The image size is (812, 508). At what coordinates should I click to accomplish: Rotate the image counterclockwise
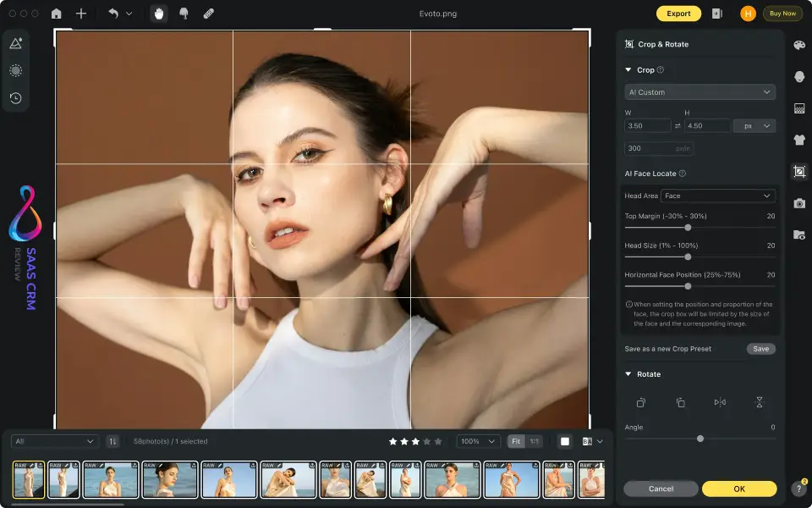coord(641,402)
